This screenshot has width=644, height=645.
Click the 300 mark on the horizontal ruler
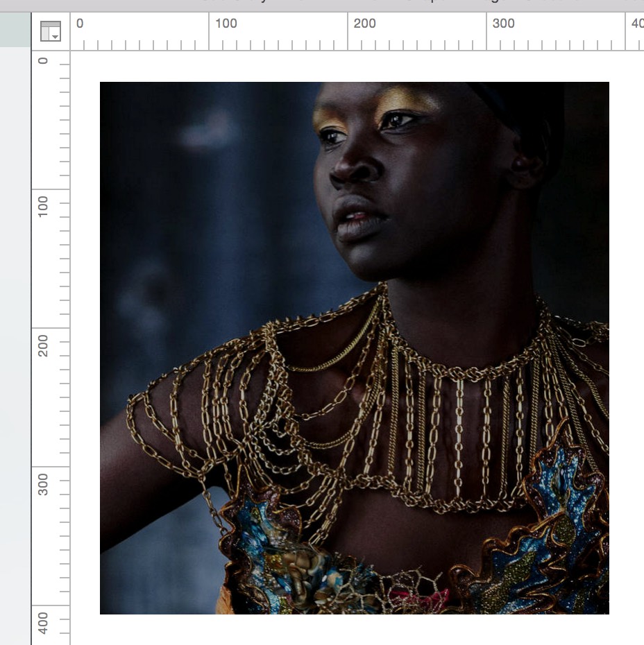503,24
